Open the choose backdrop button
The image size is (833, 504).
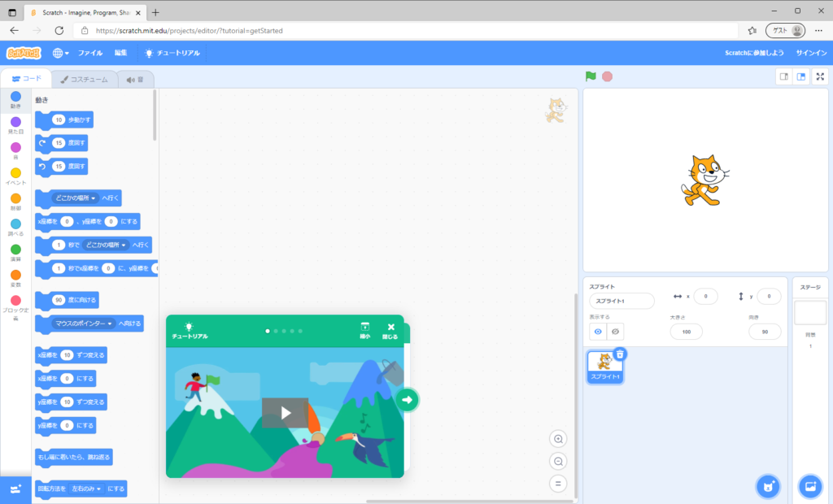point(810,486)
